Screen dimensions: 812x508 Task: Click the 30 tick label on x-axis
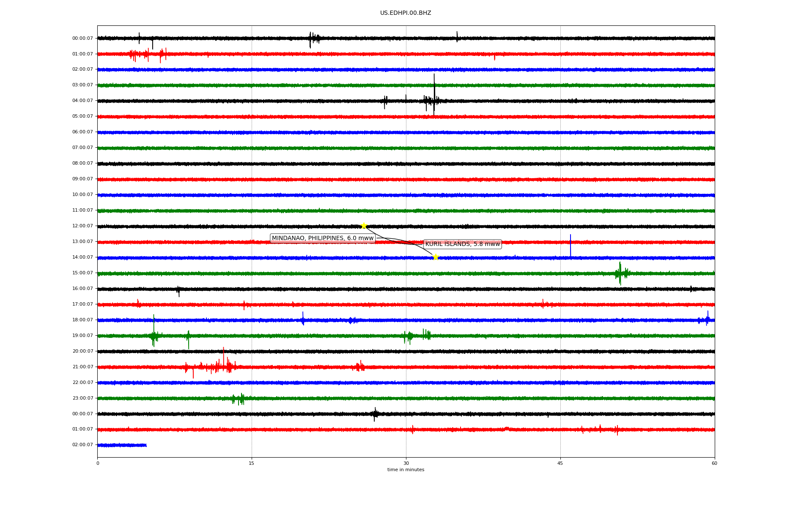pos(406,463)
